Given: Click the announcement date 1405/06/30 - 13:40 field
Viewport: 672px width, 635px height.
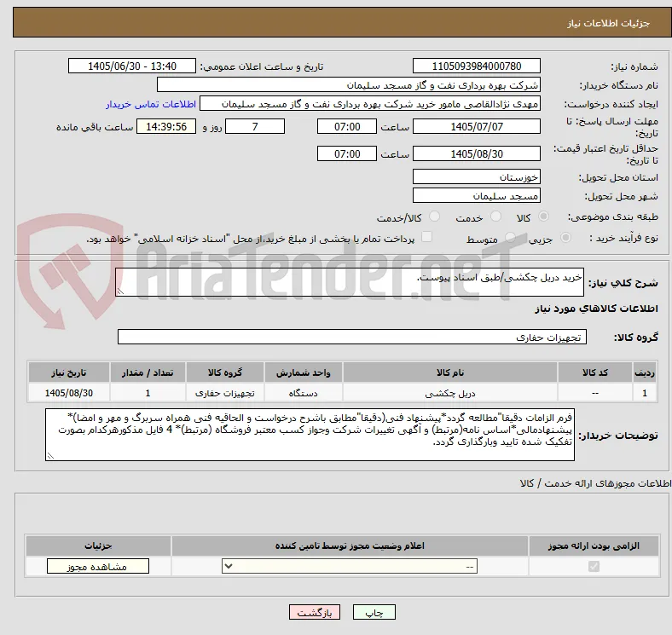Looking at the screenshot, I should point(132,66).
